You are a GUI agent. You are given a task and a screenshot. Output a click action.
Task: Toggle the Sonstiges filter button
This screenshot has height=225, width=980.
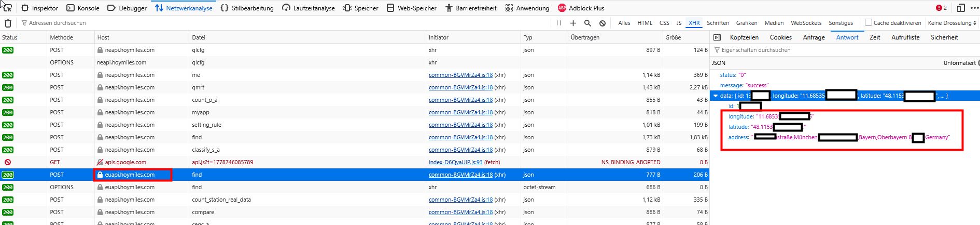(x=841, y=23)
